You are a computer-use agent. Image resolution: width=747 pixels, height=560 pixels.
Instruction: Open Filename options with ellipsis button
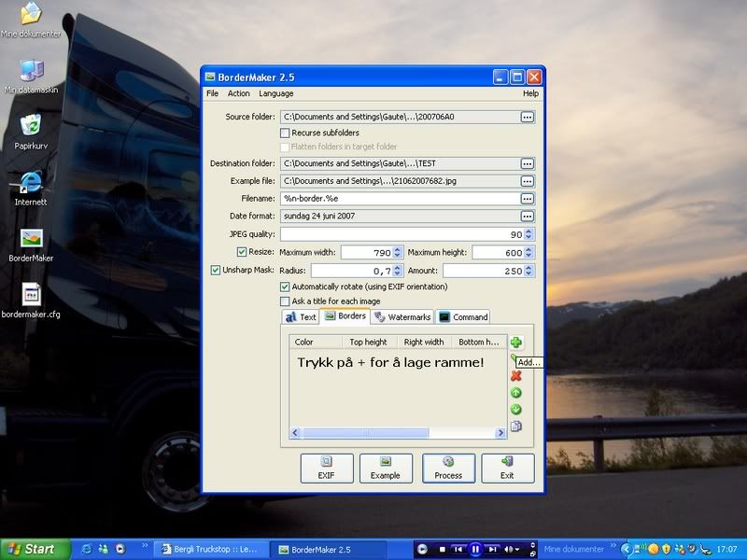click(527, 199)
